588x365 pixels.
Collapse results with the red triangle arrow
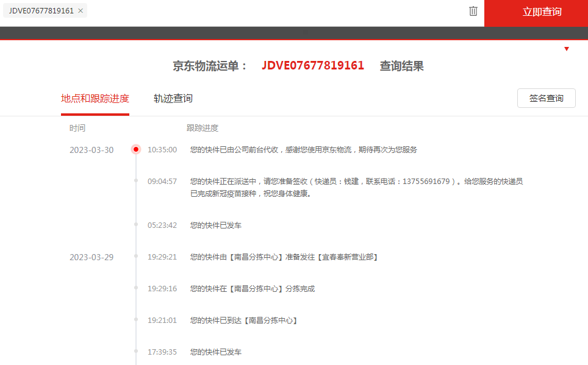coord(567,49)
